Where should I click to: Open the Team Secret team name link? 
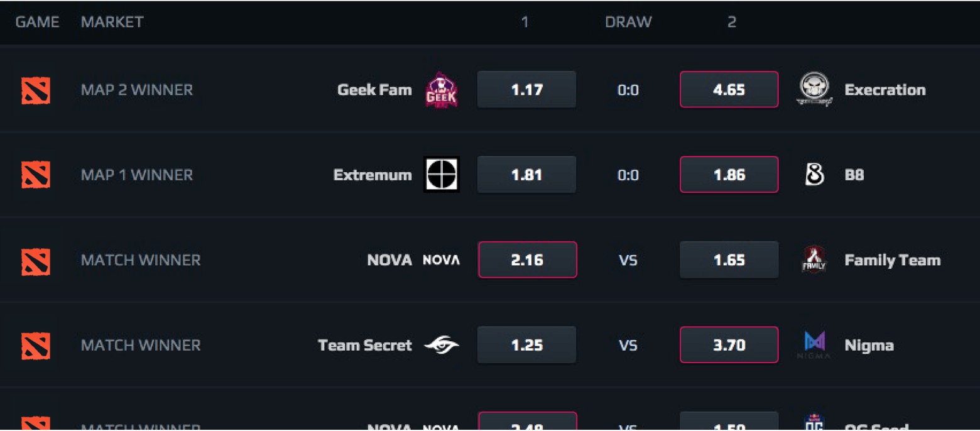tap(365, 345)
